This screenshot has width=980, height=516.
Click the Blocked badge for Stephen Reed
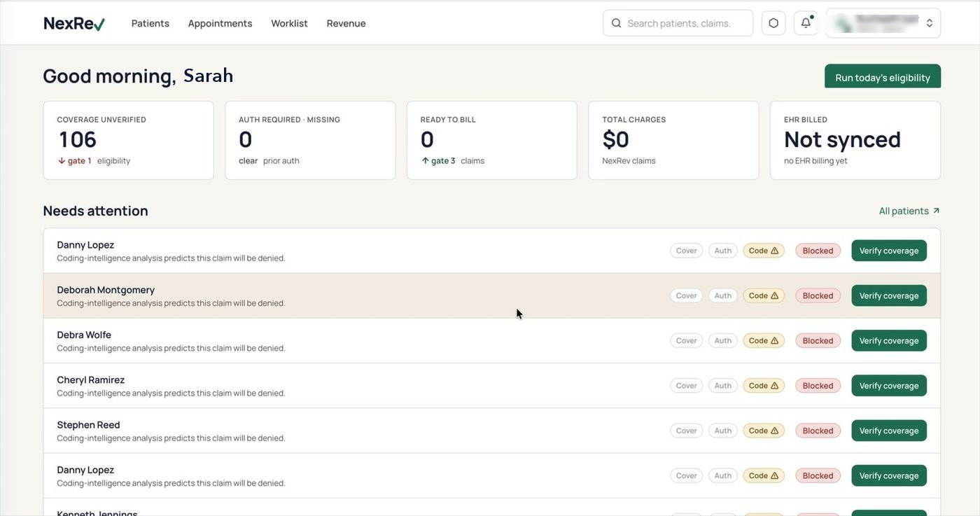818,431
